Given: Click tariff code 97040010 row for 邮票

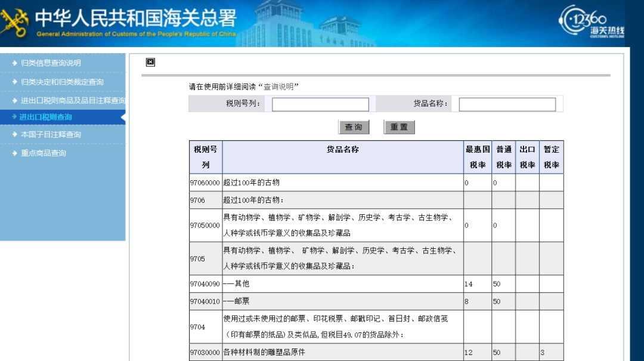Looking at the screenshot, I should 205,301.
